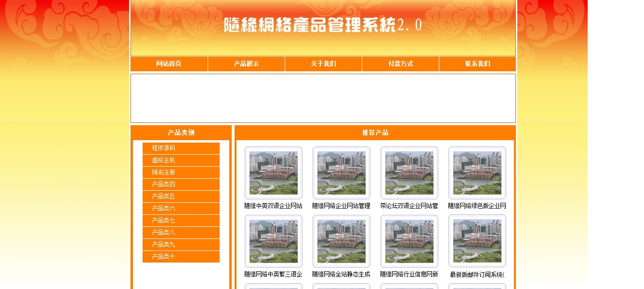Choose the 域名注册 category

click(181, 172)
